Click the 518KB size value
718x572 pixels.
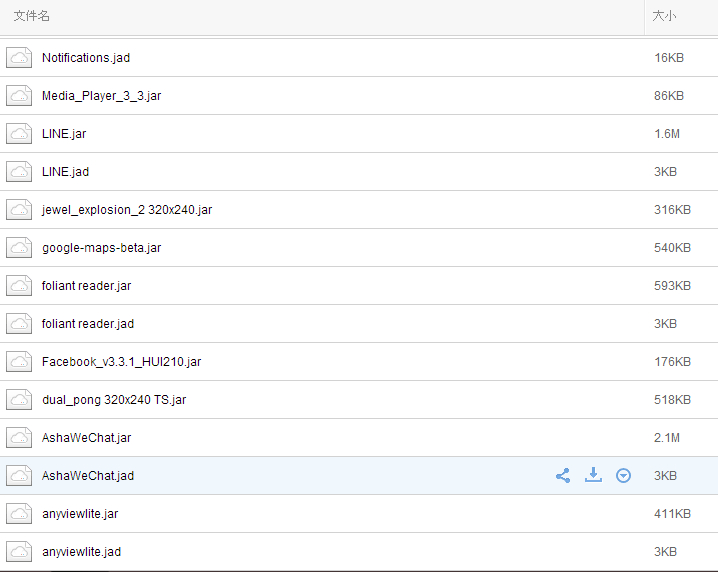[672, 400]
